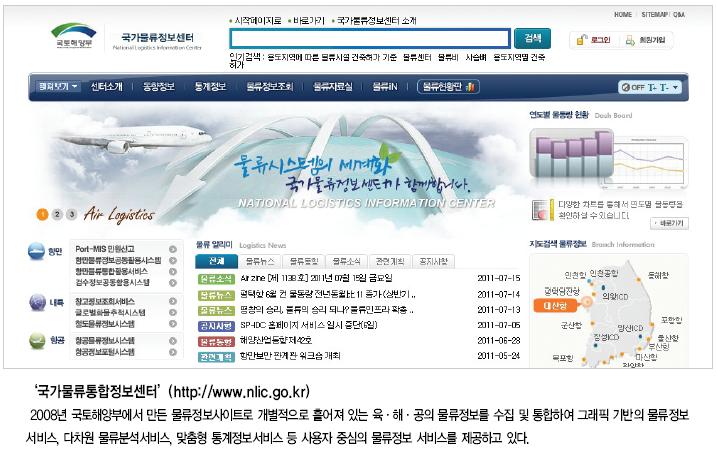This screenshot has height=459, width=716.
Task: Click 바로가기 button under chart description
Action: click(x=669, y=223)
